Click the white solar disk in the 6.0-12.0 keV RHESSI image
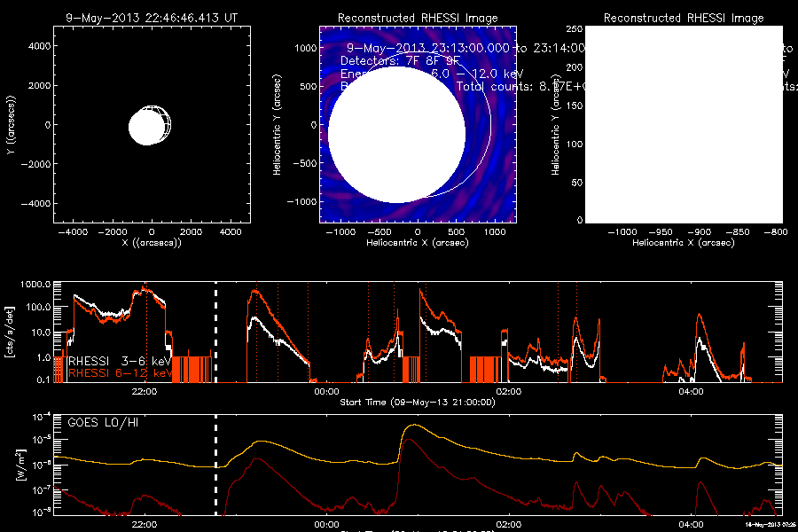Screen dimensions: 798x532 coord(396,135)
